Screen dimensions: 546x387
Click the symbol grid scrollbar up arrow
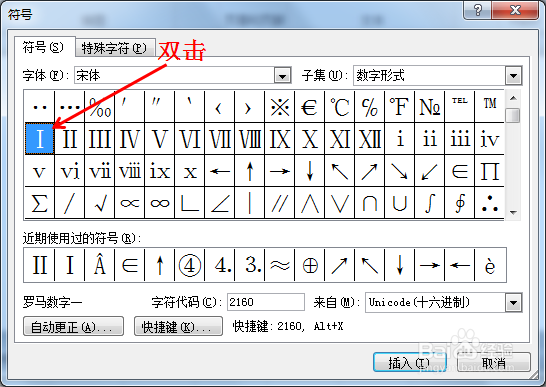pos(513,98)
